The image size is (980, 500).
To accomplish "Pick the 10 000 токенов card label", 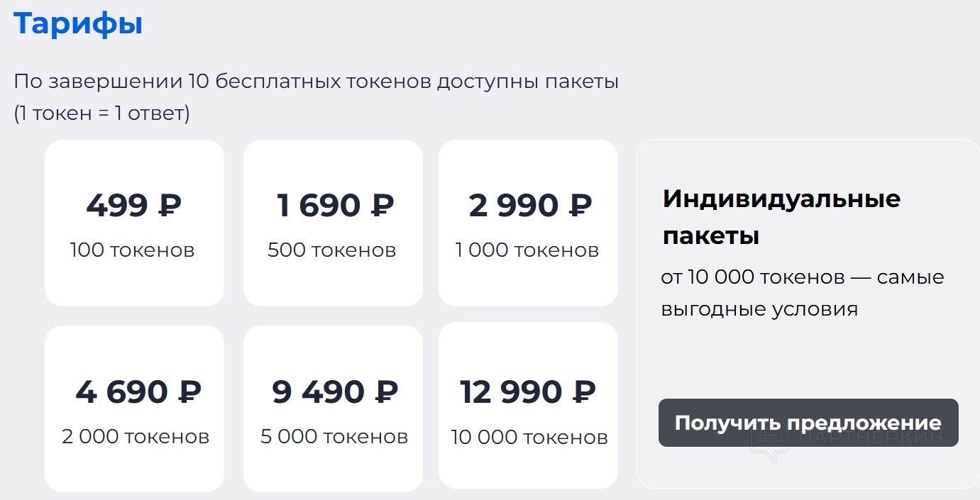I will pyautogui.click(x=529, y=437).
